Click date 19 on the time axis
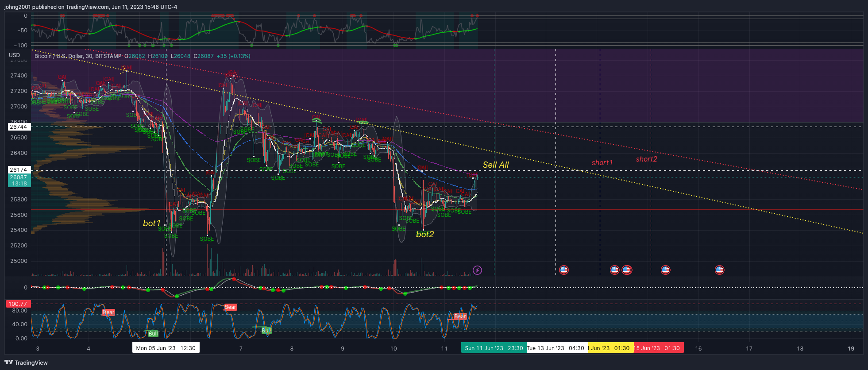Screen dimensions: 868x370 851,348
